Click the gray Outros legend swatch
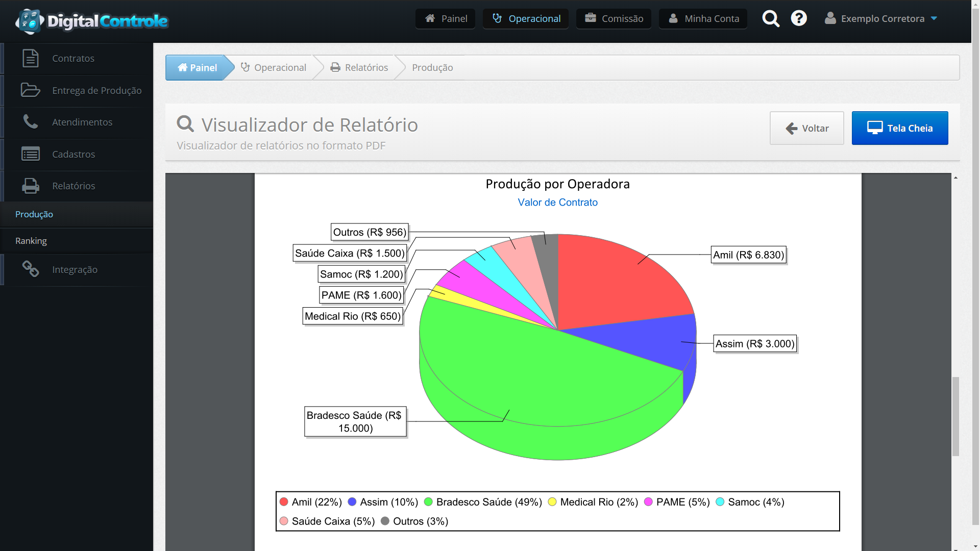The height and width of the screenshot is (551, 980). click(x=385, y=521)
